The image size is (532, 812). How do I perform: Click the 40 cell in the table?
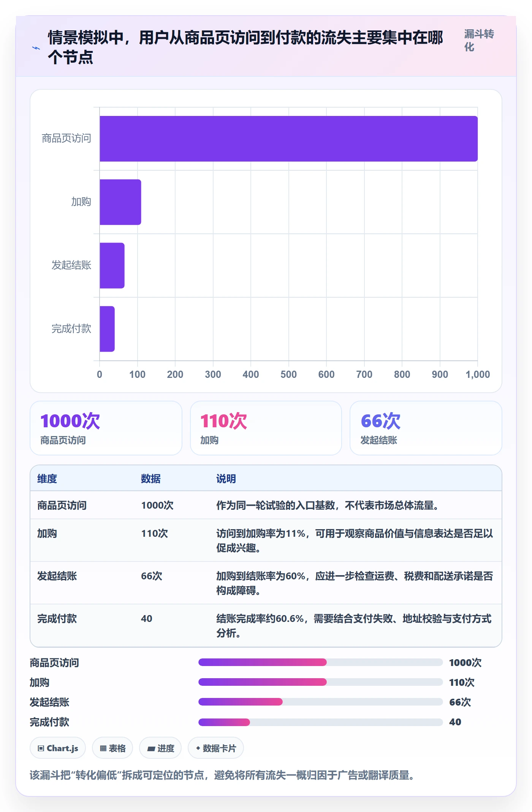[147, 619]
